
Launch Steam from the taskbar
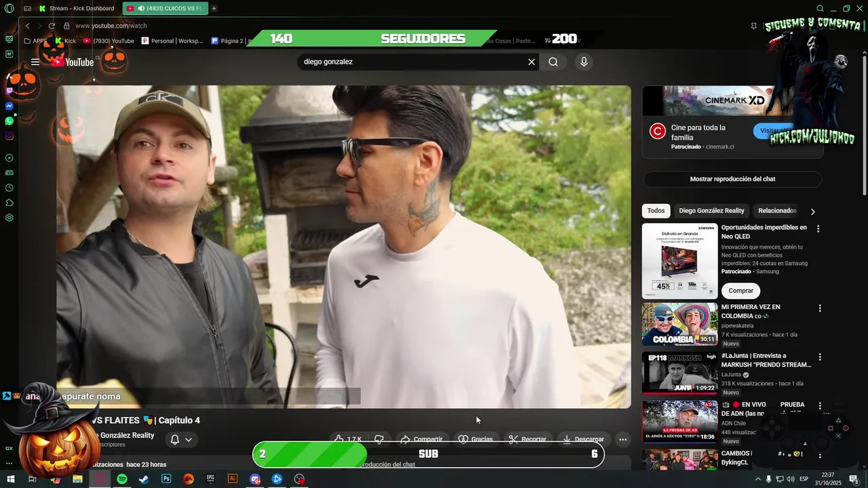(x=144, y=479)
